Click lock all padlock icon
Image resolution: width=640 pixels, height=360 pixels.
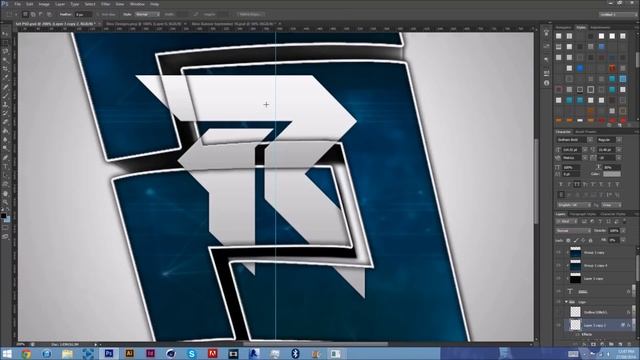click(591, 240)
